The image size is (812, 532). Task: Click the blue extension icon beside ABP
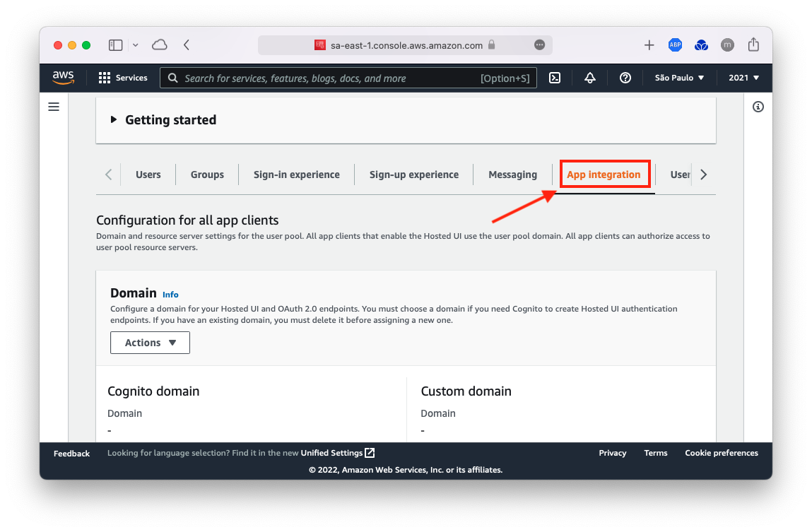(x=701, y=45)
